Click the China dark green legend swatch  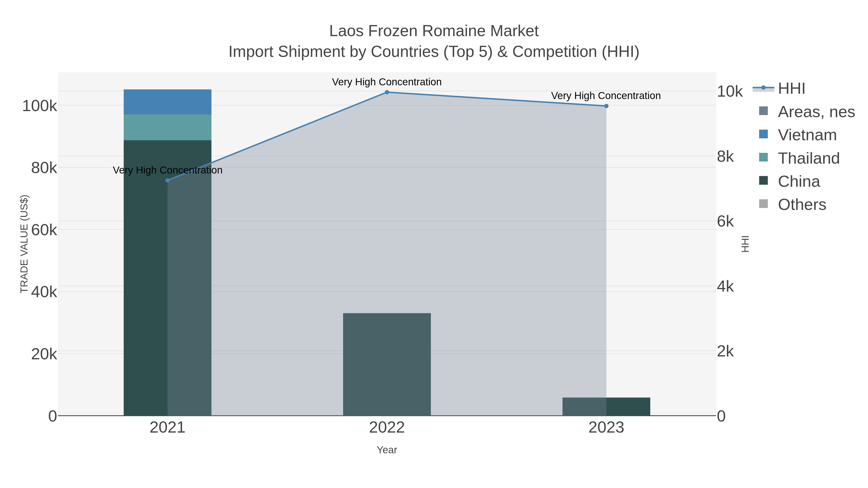[763, 180]
